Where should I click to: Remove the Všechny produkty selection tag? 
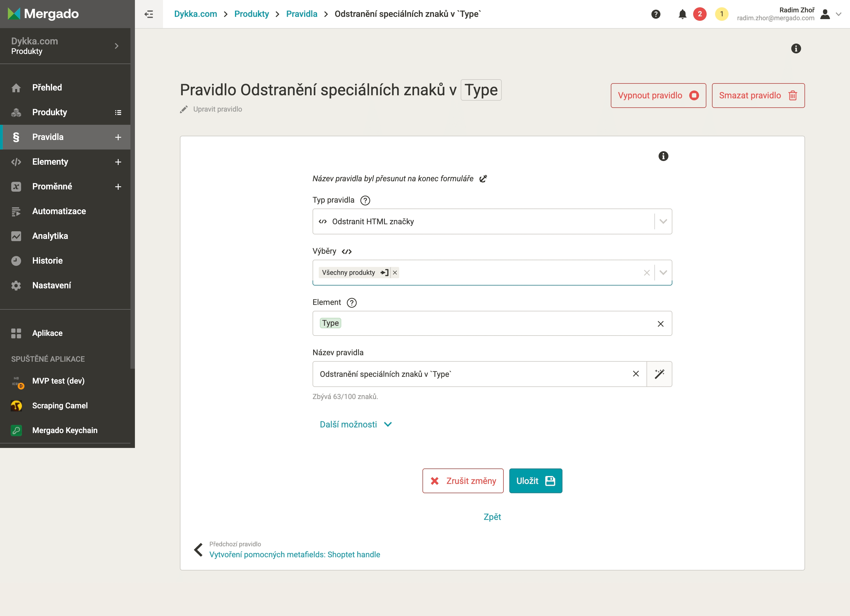[395, 273]
